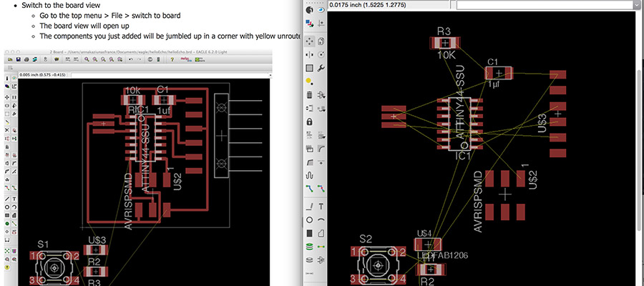The image size is (644, 286).
Task: Select Rotate tool in right EAGLE window
Action: click(x=321, y=54)
